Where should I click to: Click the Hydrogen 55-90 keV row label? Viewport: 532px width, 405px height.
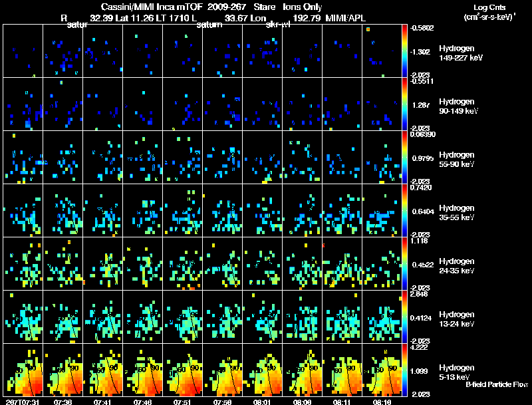pos(456,160)
